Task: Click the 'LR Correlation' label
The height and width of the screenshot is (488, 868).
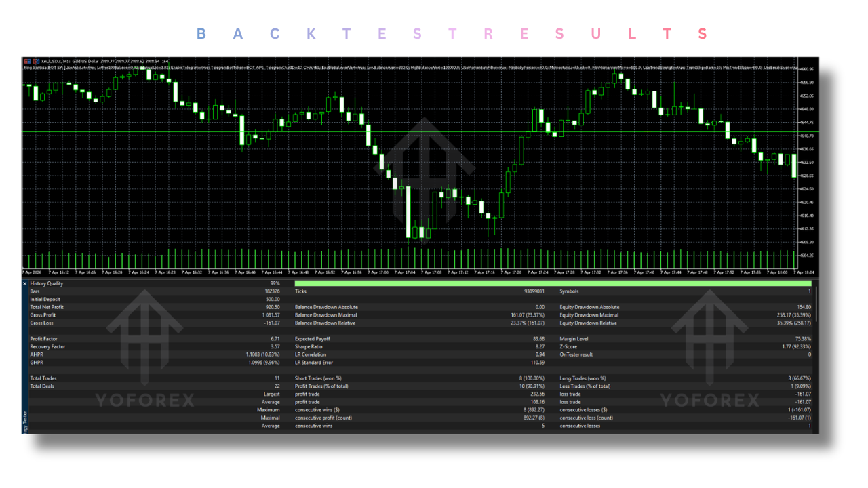Action: coord(311,354)
